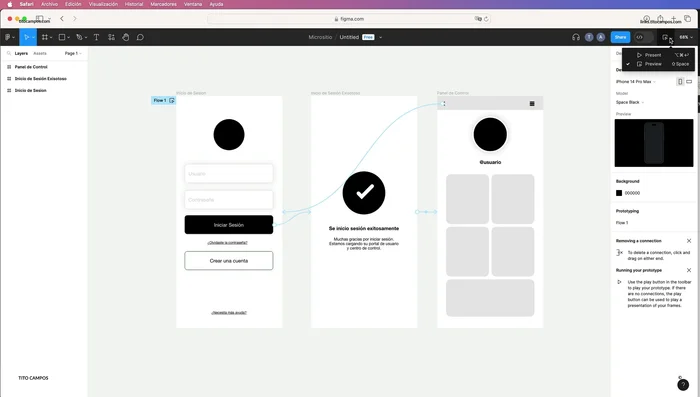
Task: Click the Safari downloads icon
Action: tap(646, 18)
